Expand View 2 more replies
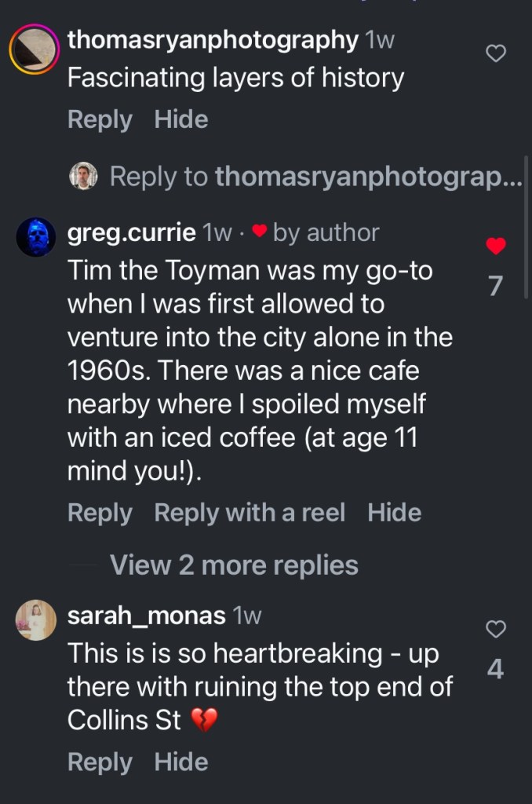The width and height of the screenshot is (532, 804). (234, 565)
